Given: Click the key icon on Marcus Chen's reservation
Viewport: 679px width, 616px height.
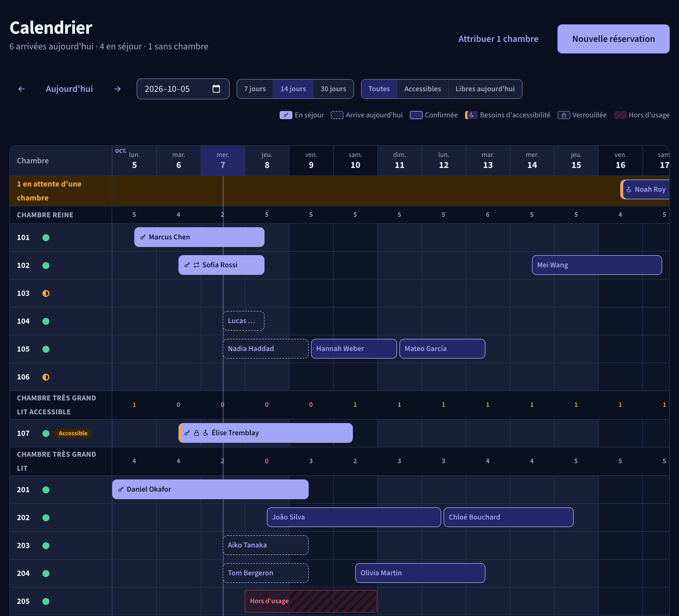Looking at the screenshot, I should 143,237.
